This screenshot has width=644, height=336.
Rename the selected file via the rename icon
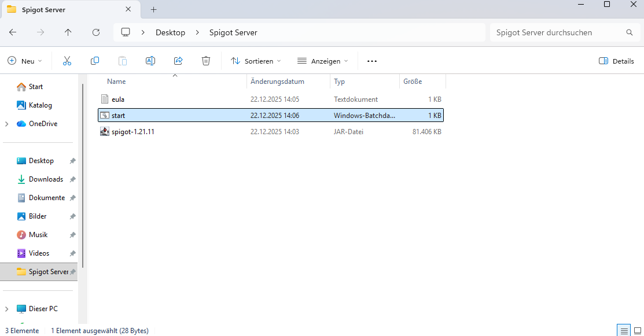(x=150, y=61)
